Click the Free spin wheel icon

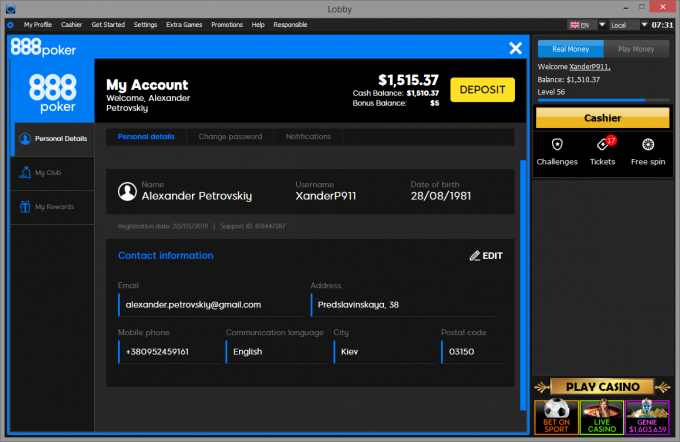pos(648,144)
